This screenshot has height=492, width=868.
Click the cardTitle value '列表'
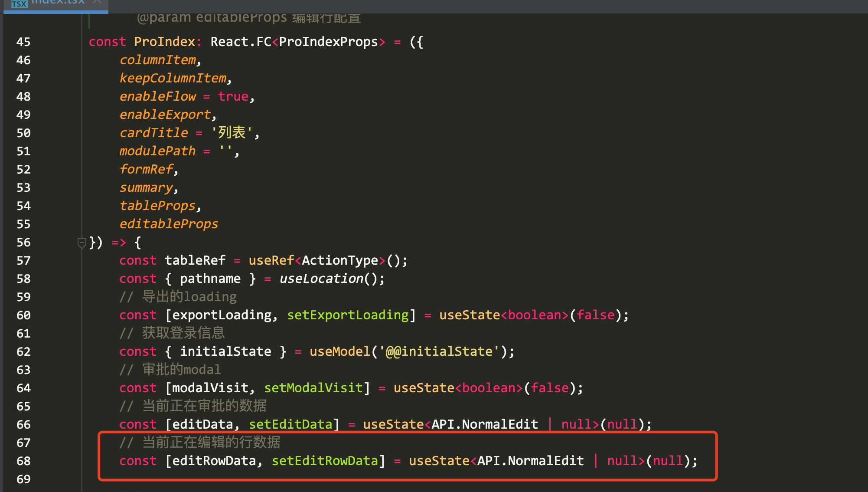pos(232,132)
